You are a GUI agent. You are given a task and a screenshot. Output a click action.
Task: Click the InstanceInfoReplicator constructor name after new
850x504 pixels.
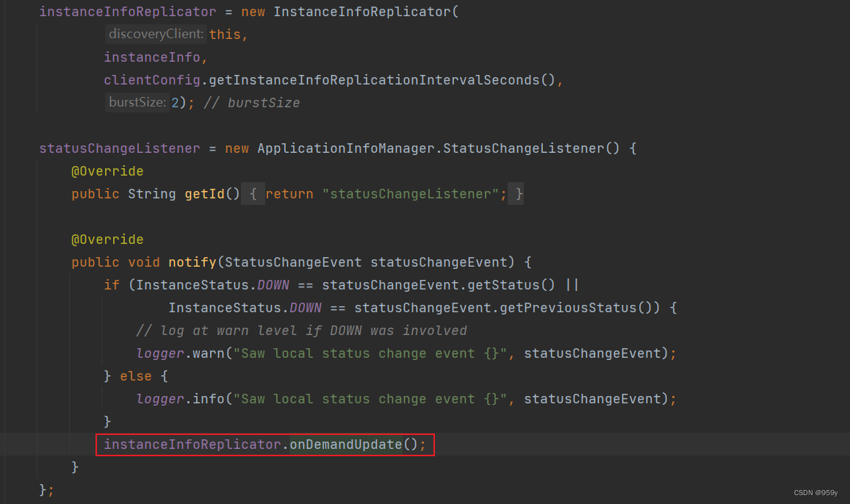pyautogui.click(x=361, y=11)
